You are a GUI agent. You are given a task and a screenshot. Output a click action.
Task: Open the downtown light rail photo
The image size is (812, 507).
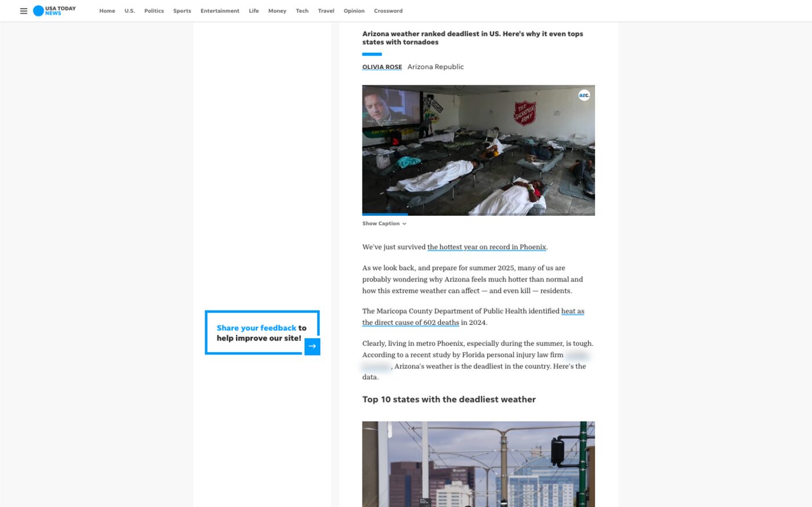[478, 464]
